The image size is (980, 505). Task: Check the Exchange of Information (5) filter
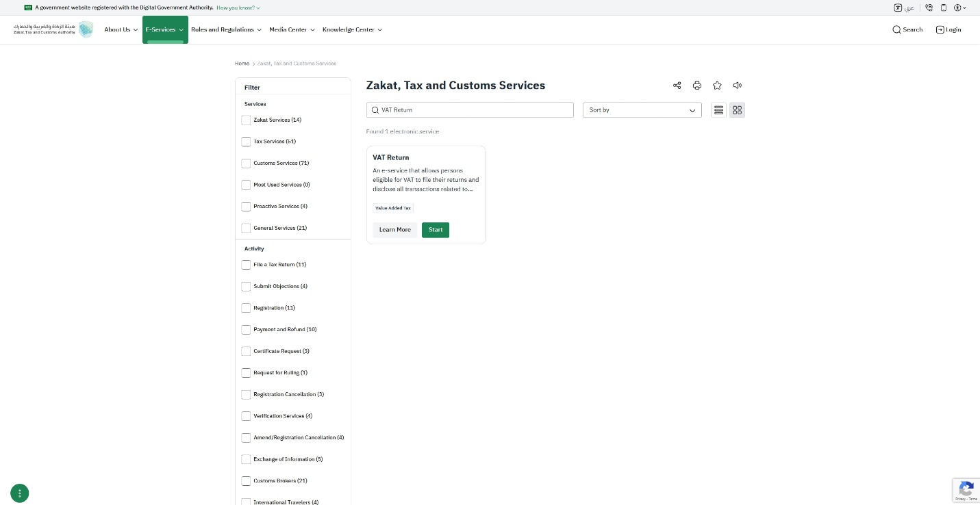click(246, 459)
